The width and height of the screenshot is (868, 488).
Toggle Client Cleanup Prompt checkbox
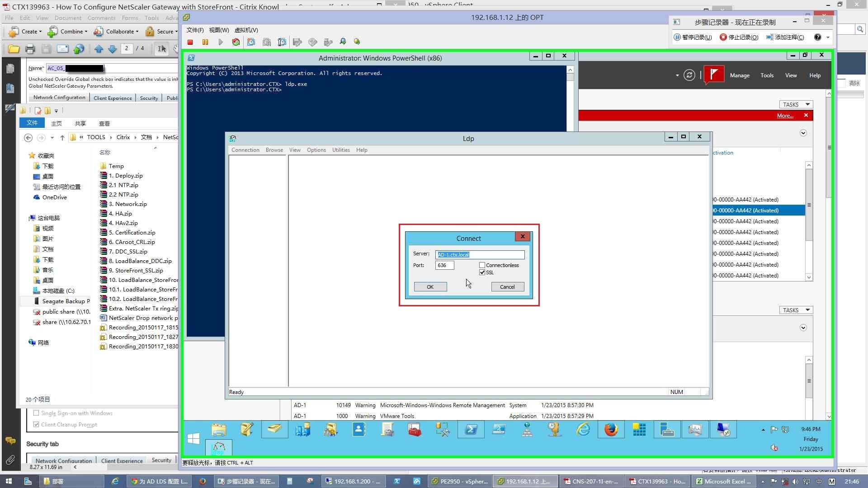[x=36, y=424]
